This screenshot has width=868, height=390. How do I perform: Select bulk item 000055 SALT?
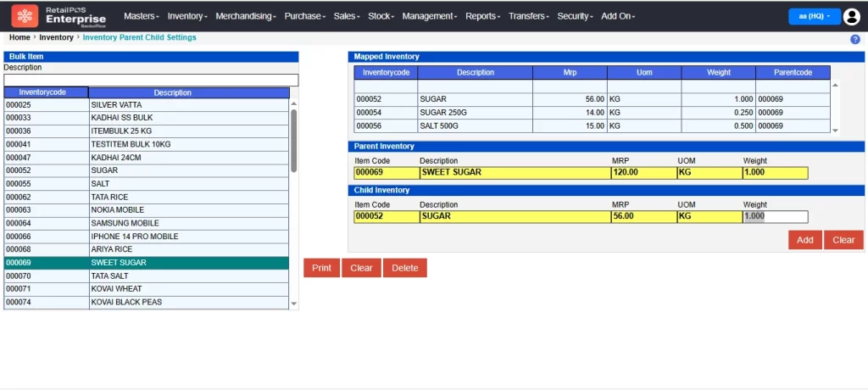tap(146, 183)
